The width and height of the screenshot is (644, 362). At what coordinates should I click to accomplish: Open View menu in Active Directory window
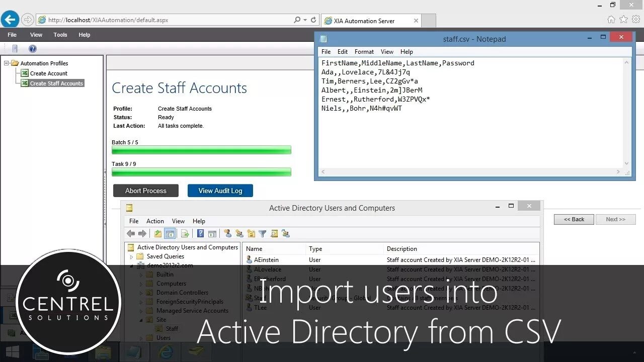point(178,221)
